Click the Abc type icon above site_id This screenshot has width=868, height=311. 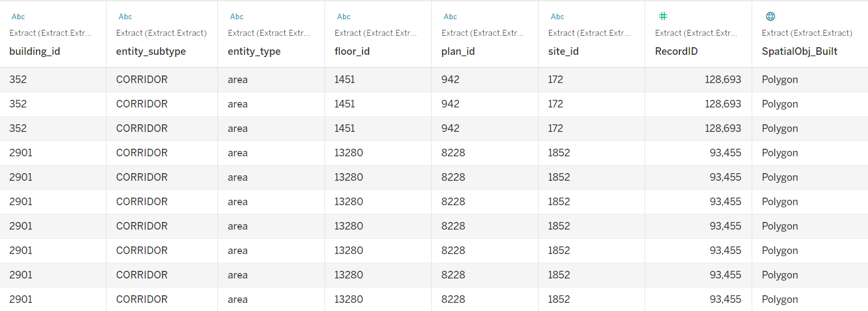click(x=558, y=17)
